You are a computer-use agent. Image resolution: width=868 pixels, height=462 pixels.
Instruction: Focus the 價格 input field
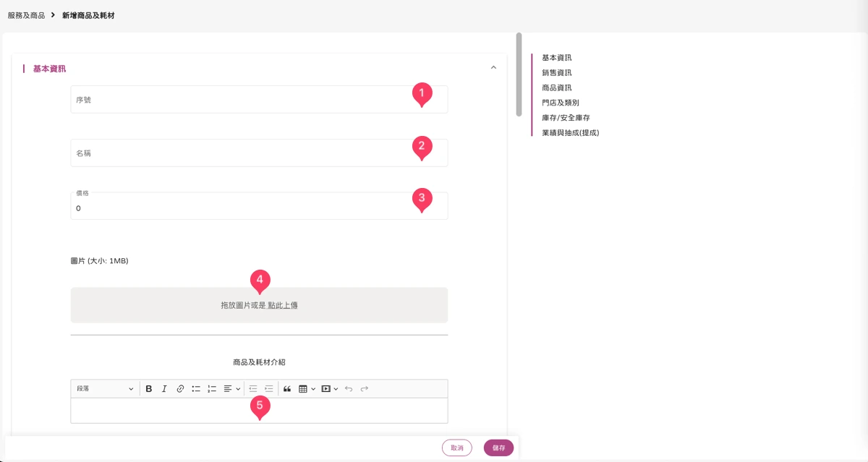(259, 206)
